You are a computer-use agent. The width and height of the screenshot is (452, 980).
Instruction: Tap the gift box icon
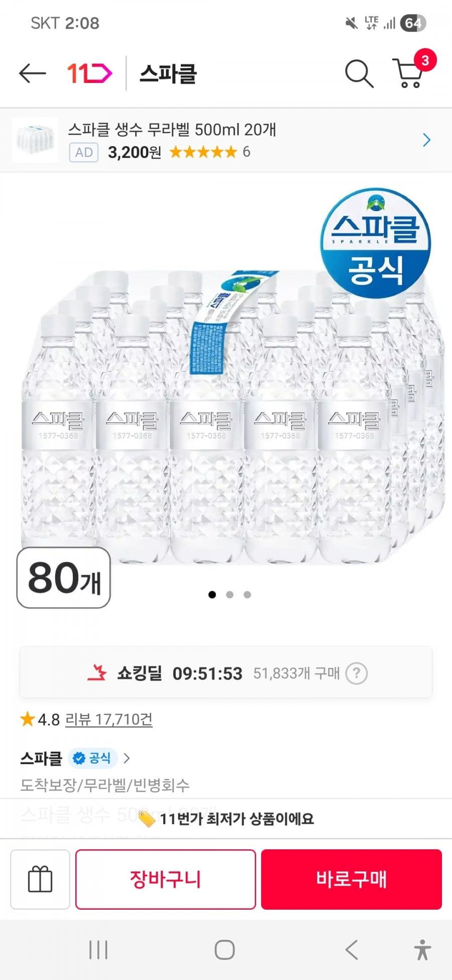coord(40,879)
